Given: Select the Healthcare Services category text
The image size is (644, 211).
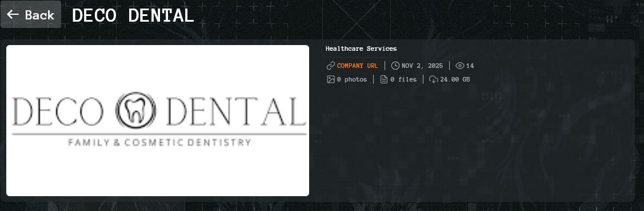Looking at the screenshot, I should (x=361, y=48).
